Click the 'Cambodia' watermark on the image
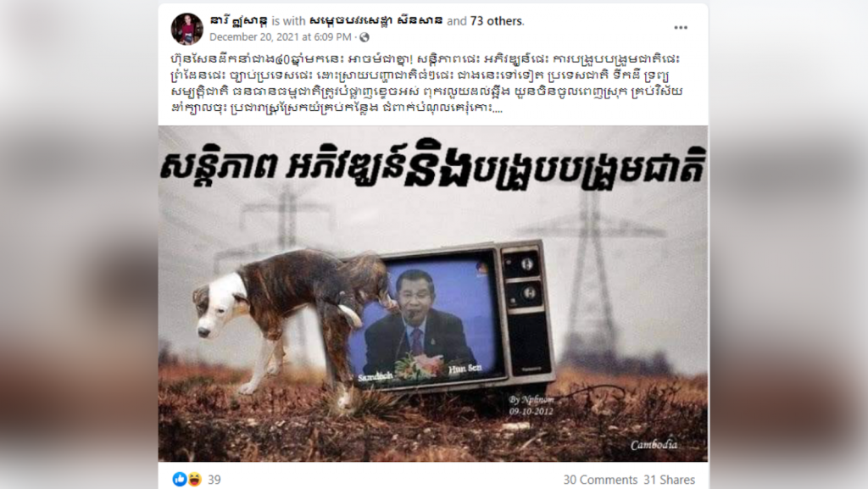The image size is (868, 489). (654, 445)
